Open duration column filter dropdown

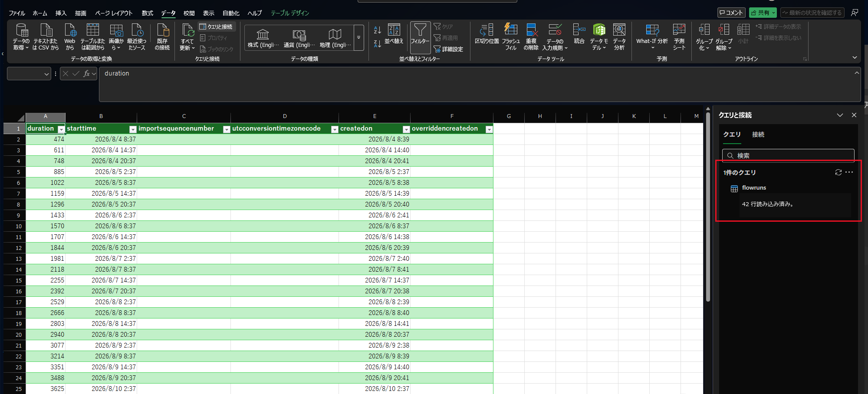(61, 129)
